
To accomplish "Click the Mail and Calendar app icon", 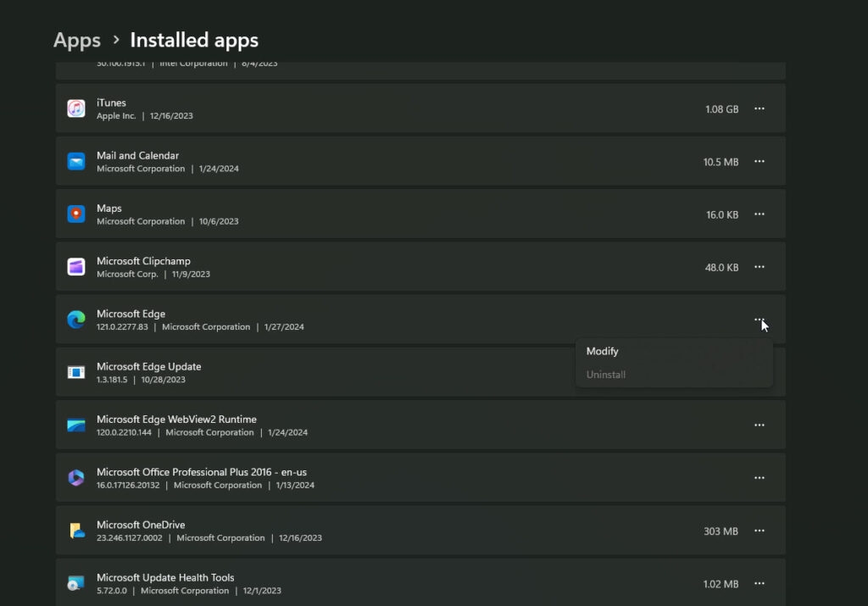I will (x=76, y=161).
